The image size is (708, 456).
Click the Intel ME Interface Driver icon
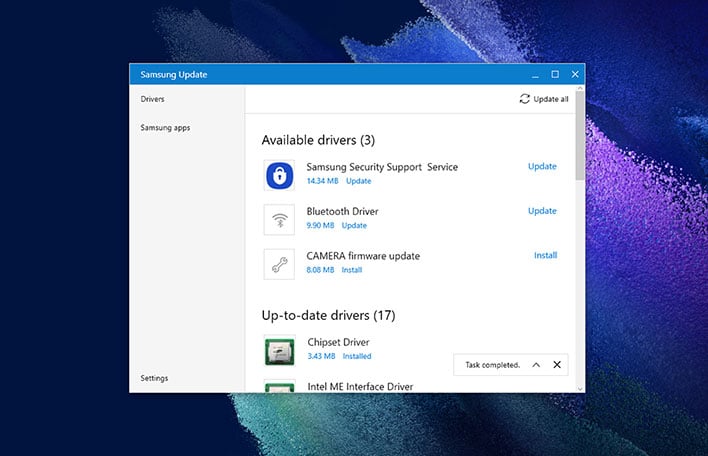tap(279, 386)
